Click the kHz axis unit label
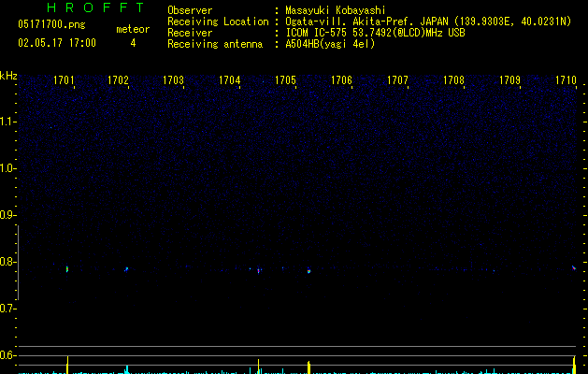 click(8, 76)
